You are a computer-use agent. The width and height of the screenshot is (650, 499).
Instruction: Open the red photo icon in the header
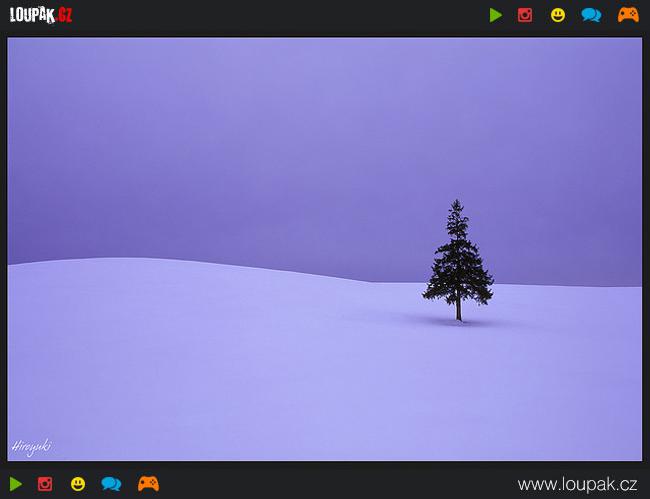click(525, 15)
